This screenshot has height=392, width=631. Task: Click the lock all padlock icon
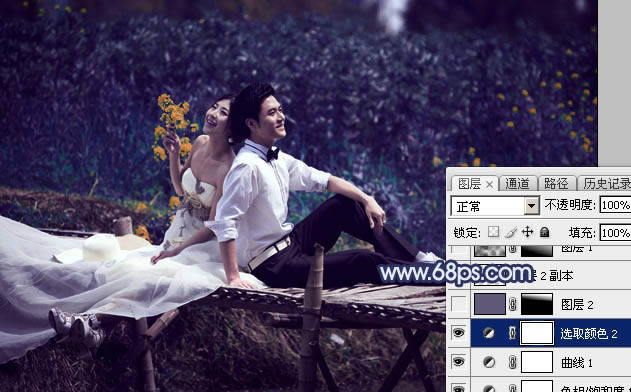tap(544, 232)
